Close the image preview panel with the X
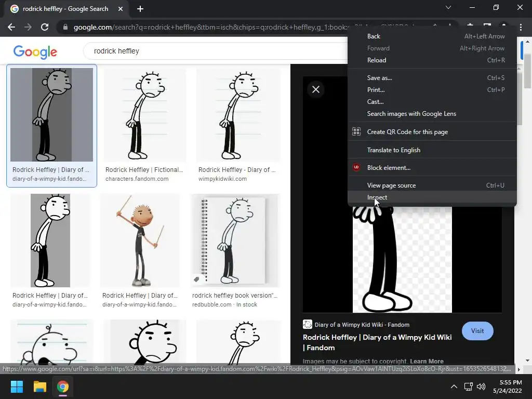The height and width of the screenshot is (399, 532). pyautogui.click(x=316, y=89)
